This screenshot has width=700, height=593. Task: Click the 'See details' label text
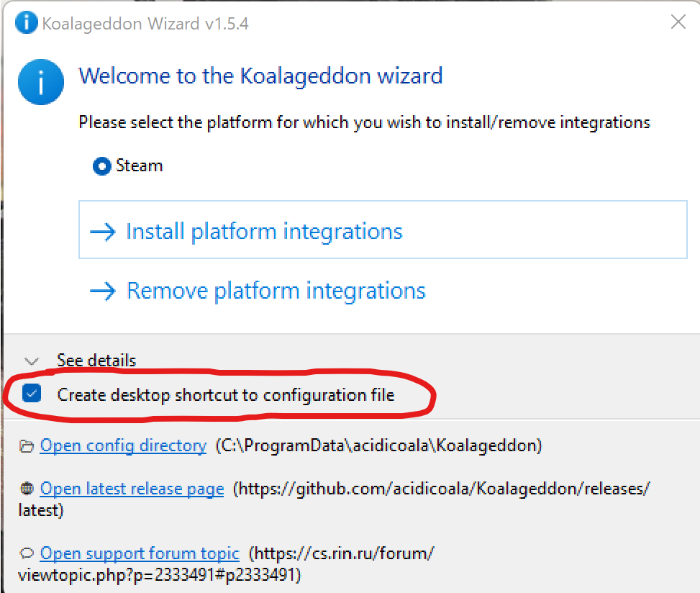pyautogui.click(x=96, y=361)
